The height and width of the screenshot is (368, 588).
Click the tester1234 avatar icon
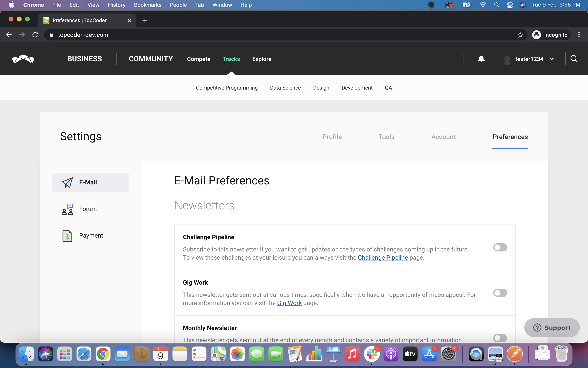[x=507, y=60]
